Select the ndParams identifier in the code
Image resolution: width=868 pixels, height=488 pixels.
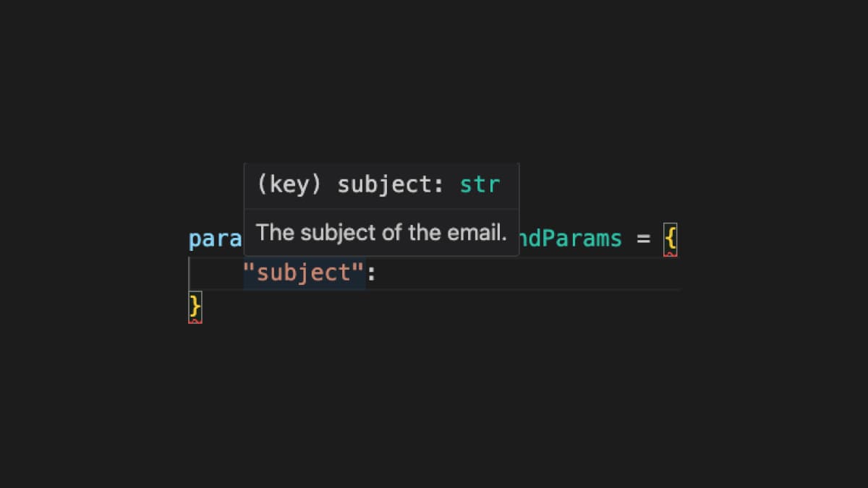point(569,239)
